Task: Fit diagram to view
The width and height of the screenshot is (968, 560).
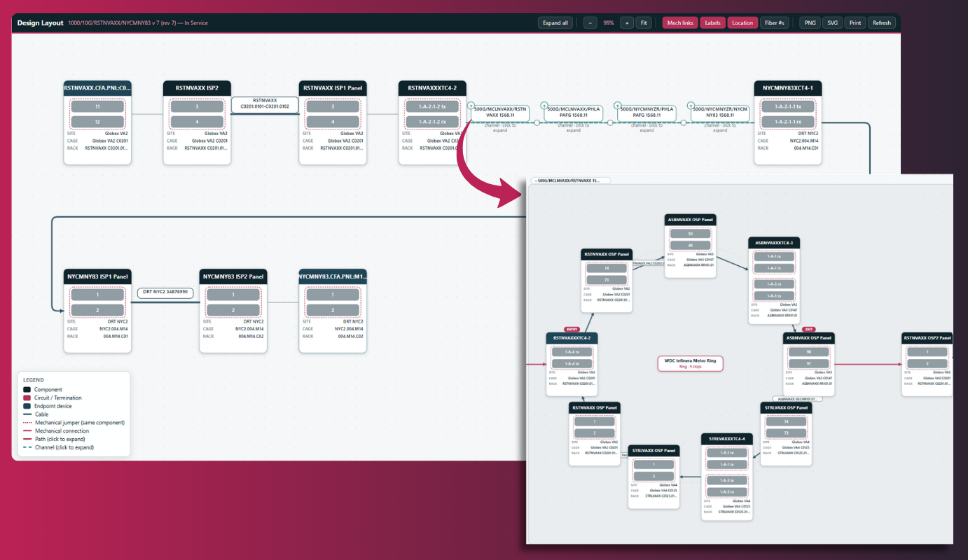Action: pyautogui.click(x=644, y=23)
